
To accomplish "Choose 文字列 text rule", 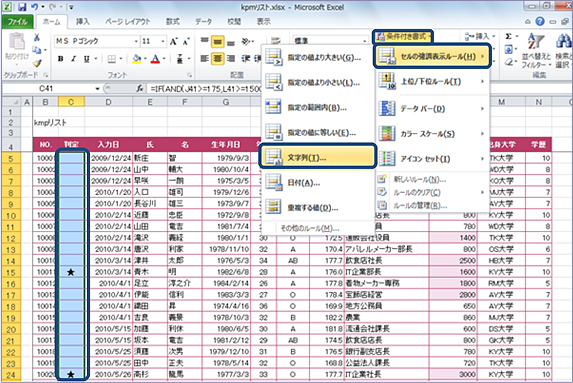I will click(x=317, y=158).
